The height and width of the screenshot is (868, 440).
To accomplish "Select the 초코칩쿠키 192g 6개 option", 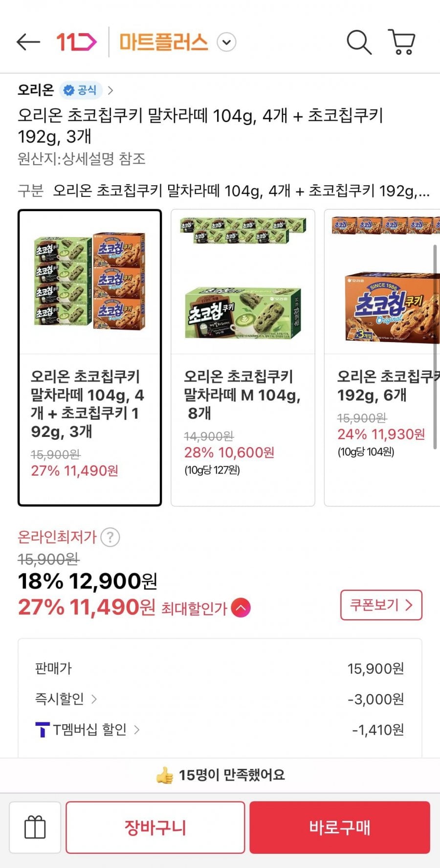I will tap(381, 357).
